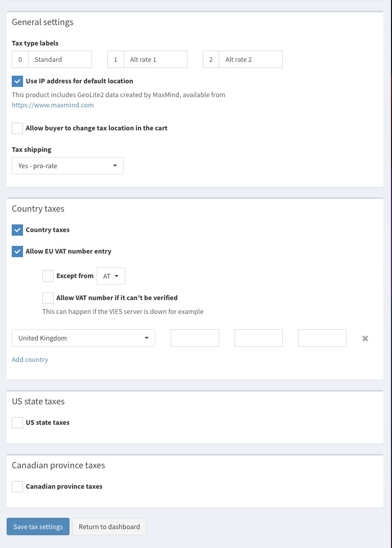Edit the Alt rate 2 label field
392x548 pixels.
coord(250,59)
